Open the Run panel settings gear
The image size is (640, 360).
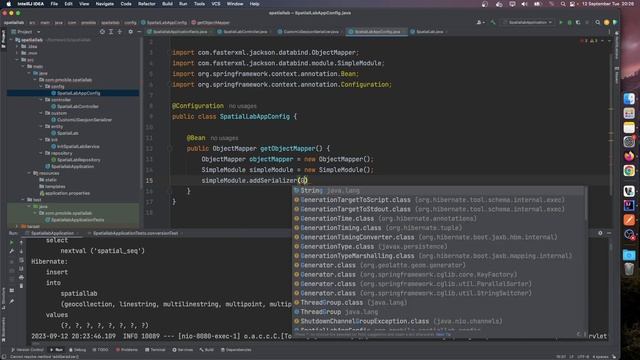coord(600,233)
